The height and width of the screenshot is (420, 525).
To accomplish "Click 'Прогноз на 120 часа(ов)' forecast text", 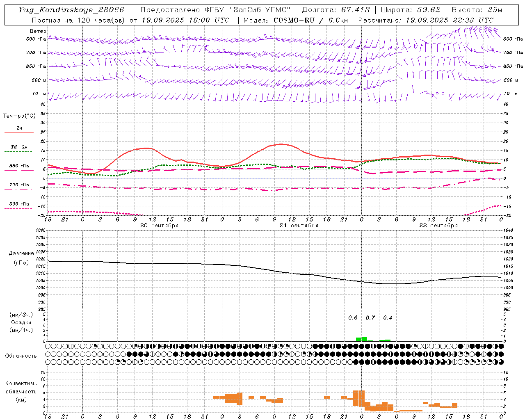I will 79,20.
